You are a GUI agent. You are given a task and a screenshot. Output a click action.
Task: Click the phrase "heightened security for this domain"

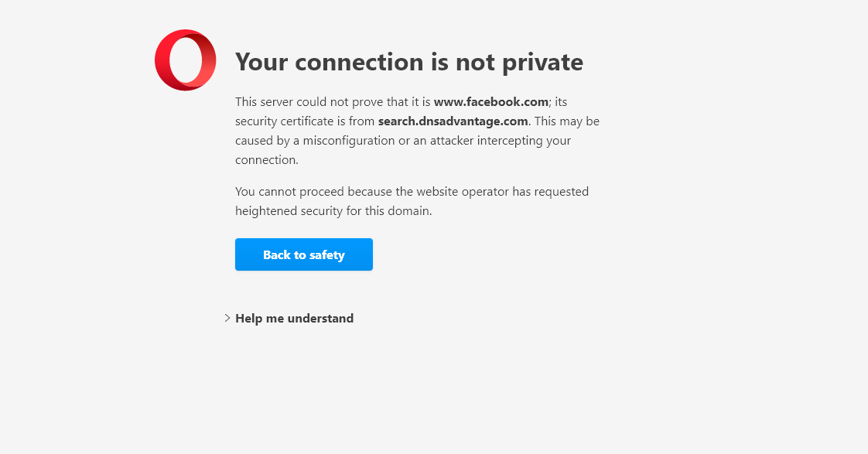pos(333,210)
